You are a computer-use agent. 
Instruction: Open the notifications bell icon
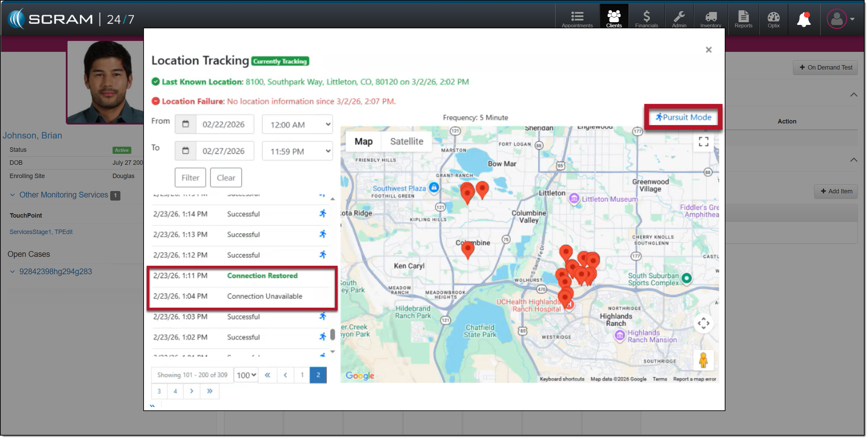click(804, 19)
